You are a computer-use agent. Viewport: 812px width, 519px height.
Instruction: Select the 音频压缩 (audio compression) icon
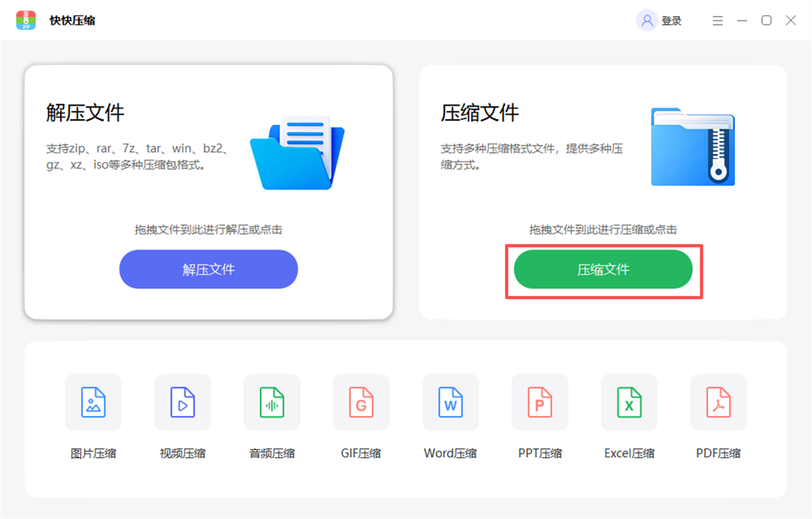point(272,402)
